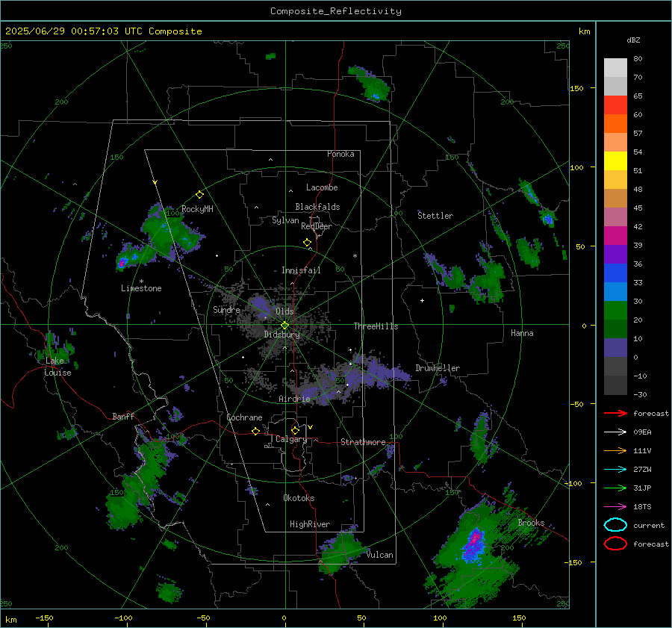
Task: Click the Sundre town label
Action: tap(226, 309)
